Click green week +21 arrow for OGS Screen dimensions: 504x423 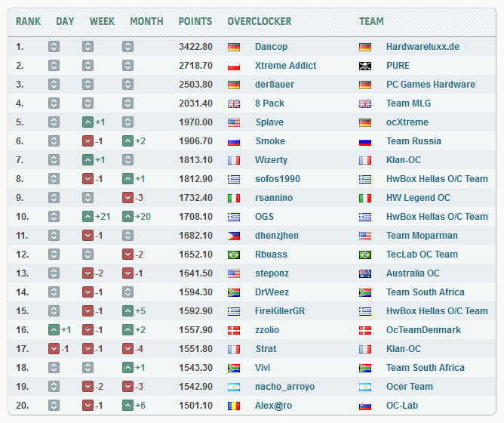(88, 217)
